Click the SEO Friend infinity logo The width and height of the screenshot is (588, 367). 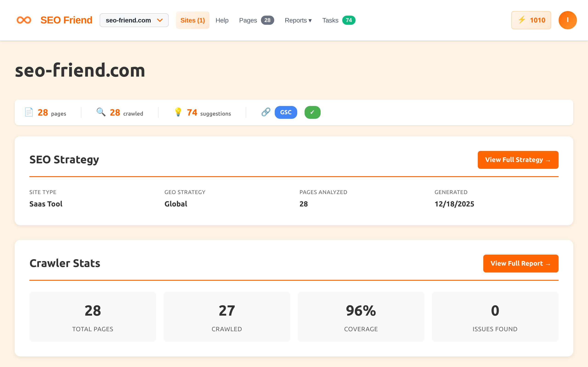click(x=24, y=20)
